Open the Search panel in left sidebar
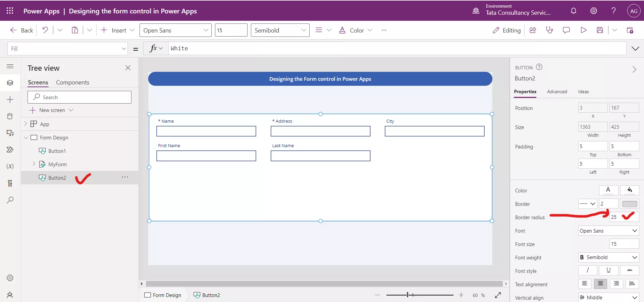 click(x=10, y=200)
